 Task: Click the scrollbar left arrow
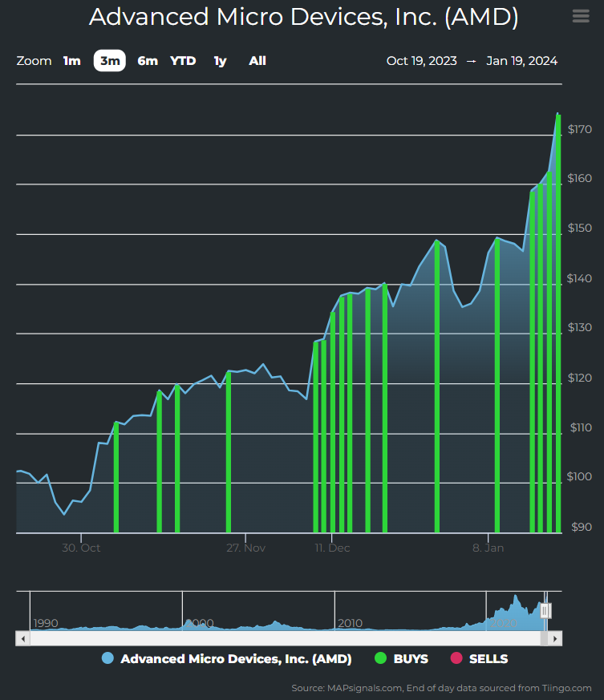22,638
